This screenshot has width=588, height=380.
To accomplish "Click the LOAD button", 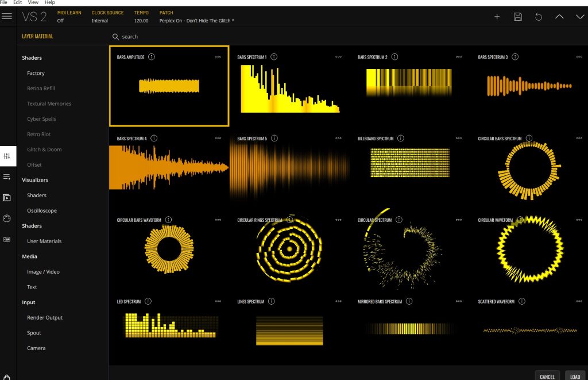I will coord(575,376).
